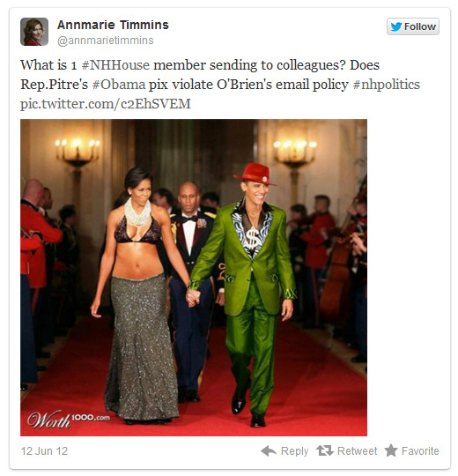Click the Favorite text label

tap(420, 451)
